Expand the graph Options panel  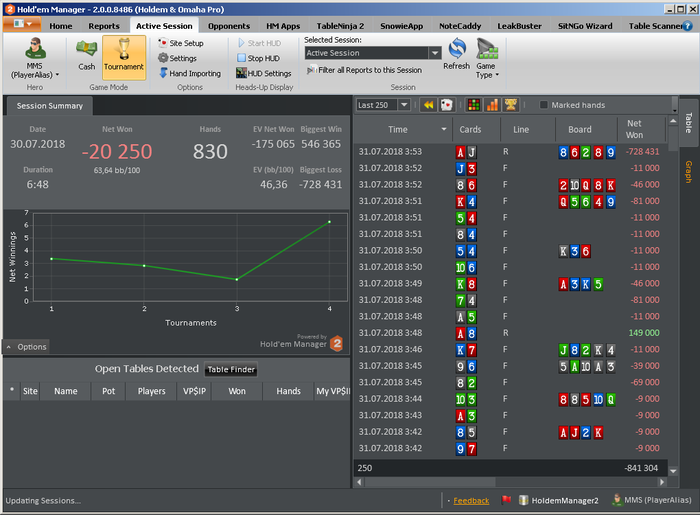point(27,347)
